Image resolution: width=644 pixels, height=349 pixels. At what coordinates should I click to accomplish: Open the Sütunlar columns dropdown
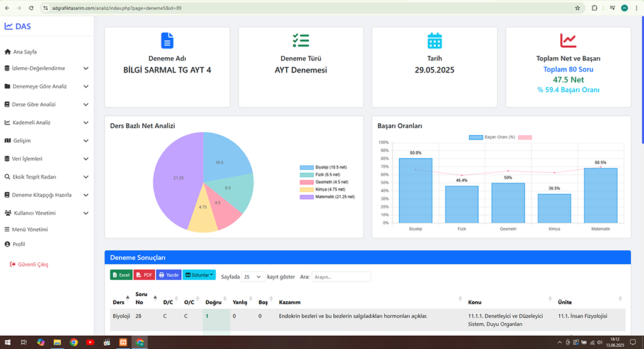[199, 275]
